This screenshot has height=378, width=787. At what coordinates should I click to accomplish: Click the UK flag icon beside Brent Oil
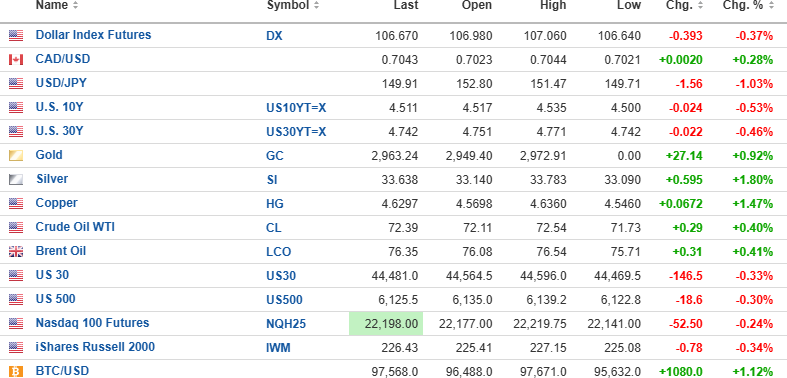(x=16, y=251)
